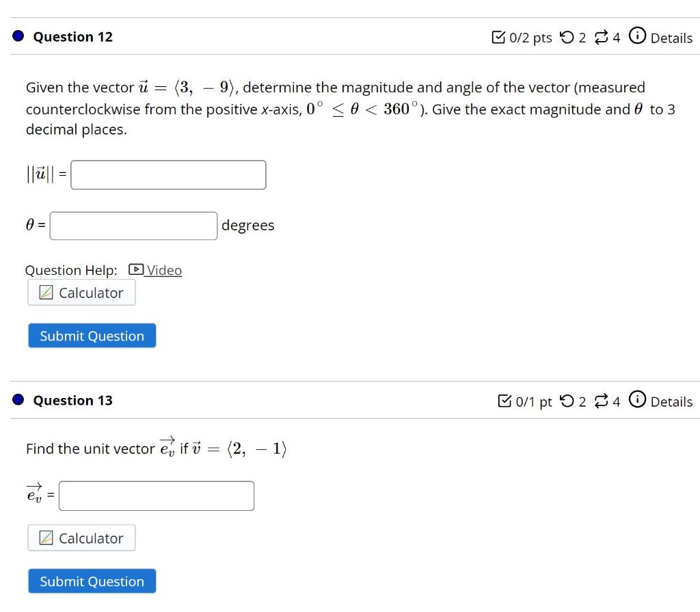Viewport: 700px width, 612px height.
Task: Click the Question 12 bullet marker
Action: pos(18,36)
